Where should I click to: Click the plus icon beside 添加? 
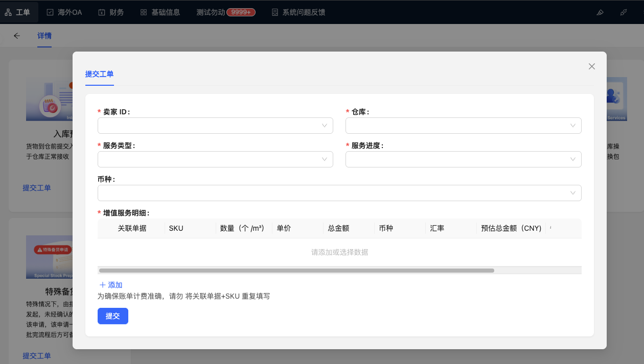(x=102, y=285)
